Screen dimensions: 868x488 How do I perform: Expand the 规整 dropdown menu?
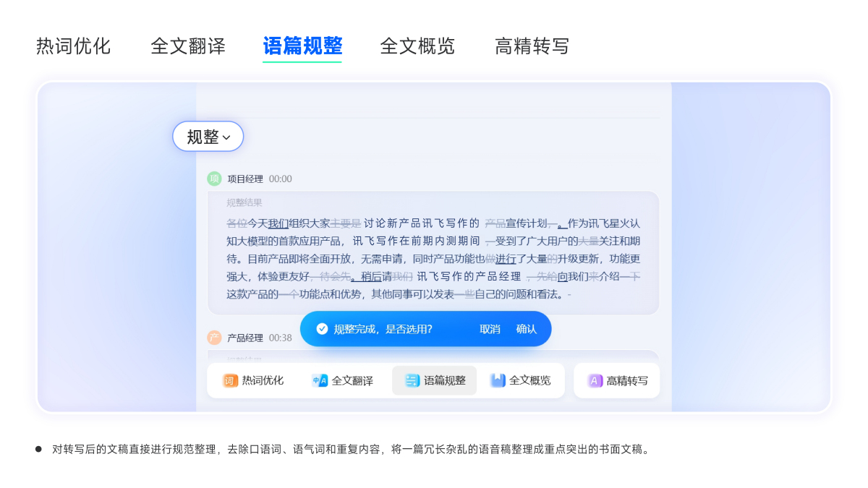[x=208, y=136]
